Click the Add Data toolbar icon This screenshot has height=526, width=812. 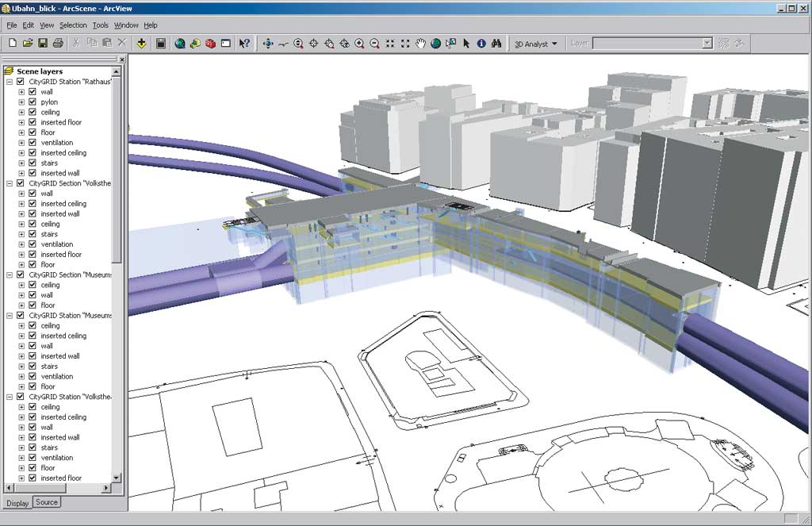[x=141, y=44]
